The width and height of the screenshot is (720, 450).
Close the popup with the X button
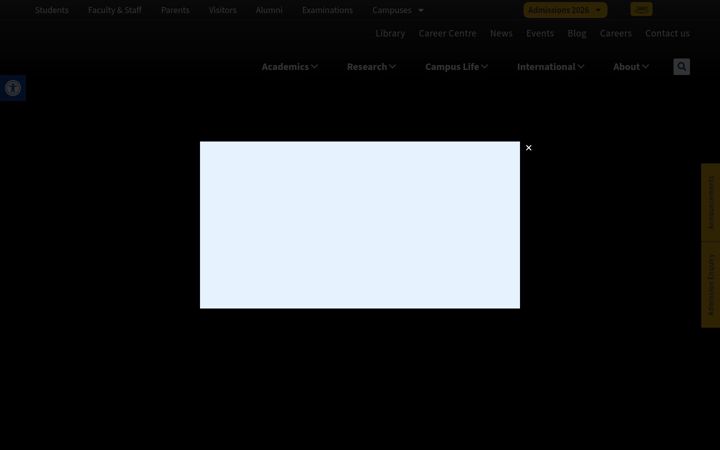tap(529, 148)
